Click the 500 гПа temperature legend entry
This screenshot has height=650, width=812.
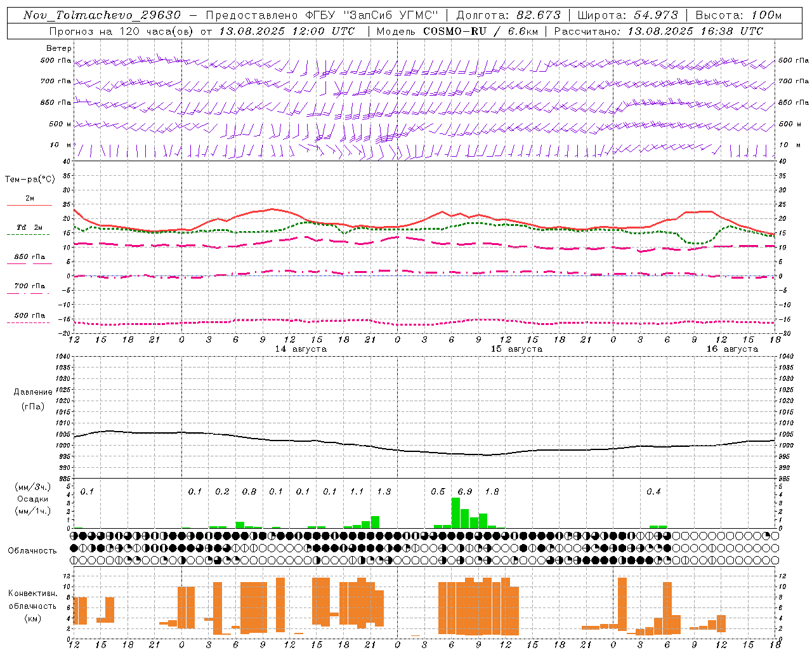30,315
